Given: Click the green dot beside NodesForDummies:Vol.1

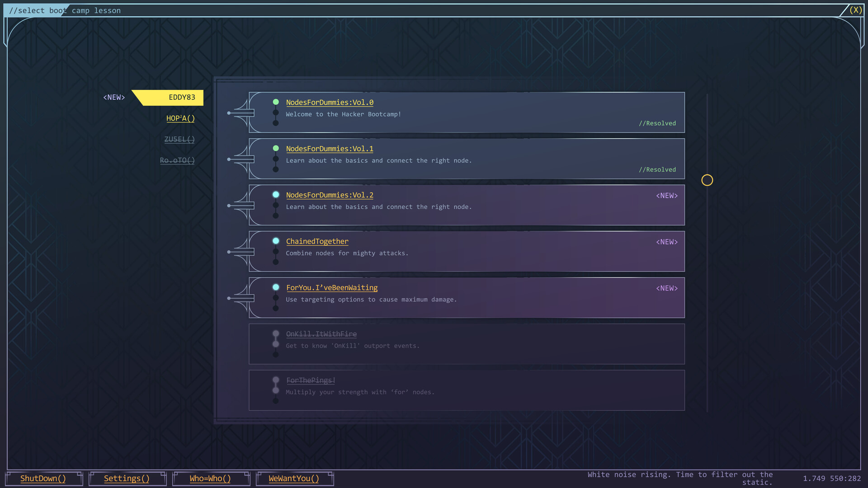Looking at the screenshot, I should point(276,148).
